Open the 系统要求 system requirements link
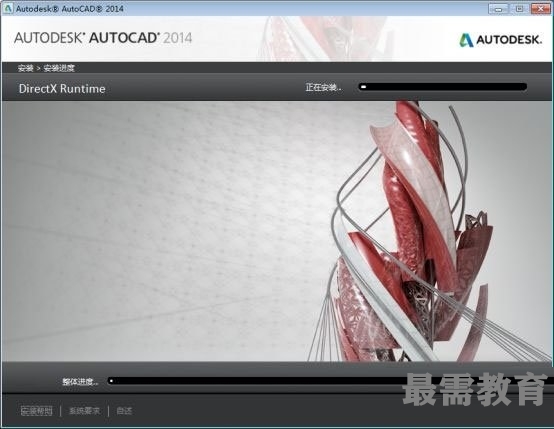 [x=84, y=411]
